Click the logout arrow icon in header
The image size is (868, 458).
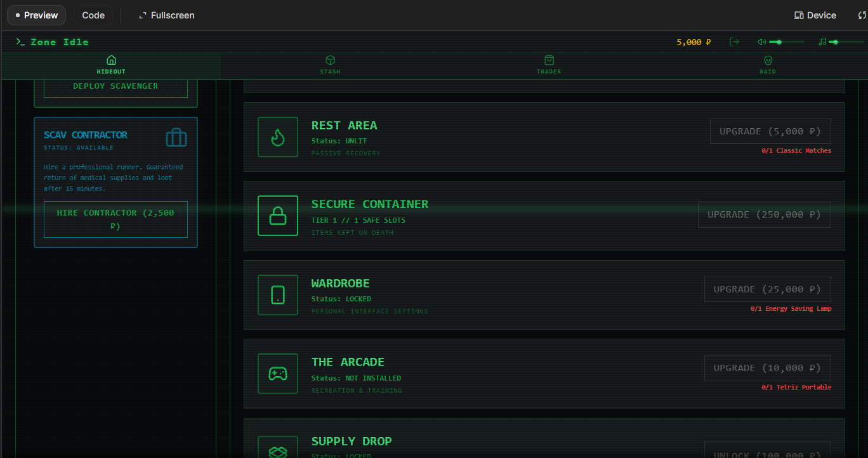[735, 42]
